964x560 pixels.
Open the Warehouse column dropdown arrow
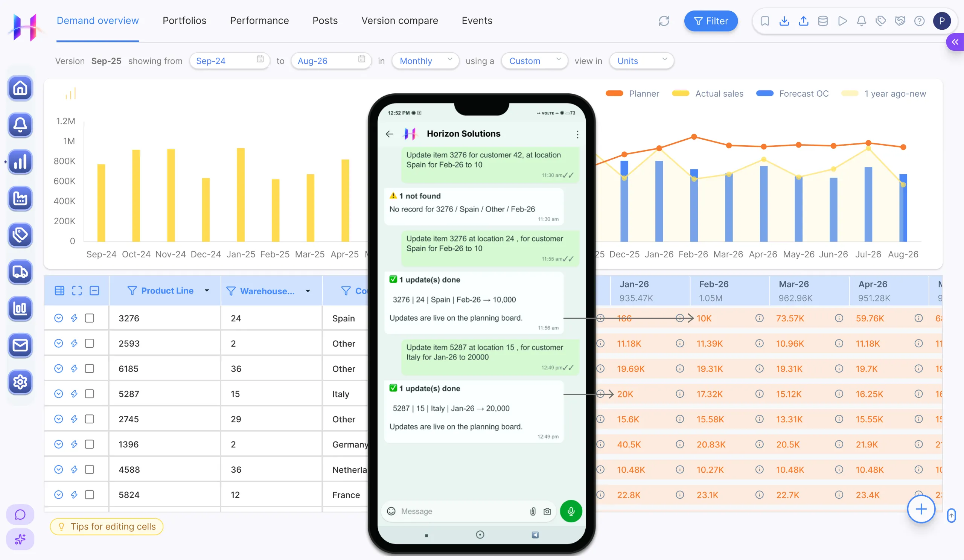[x=308, y=291]
